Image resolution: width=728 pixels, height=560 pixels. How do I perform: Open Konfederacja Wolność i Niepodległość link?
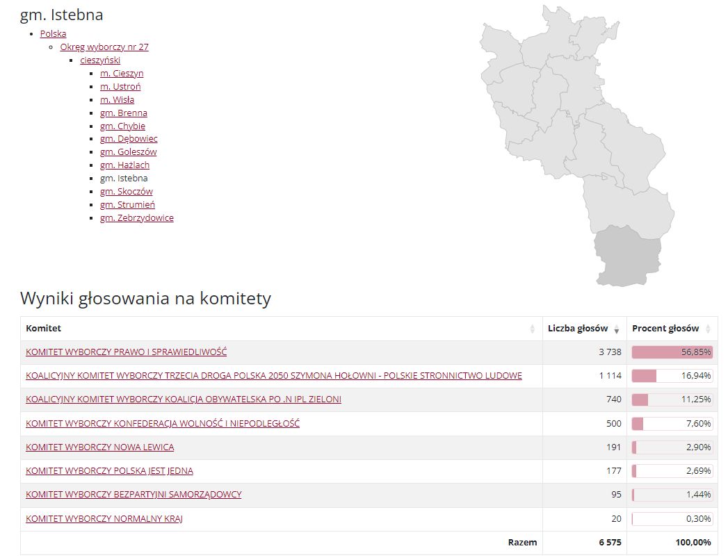coord(162,423)
